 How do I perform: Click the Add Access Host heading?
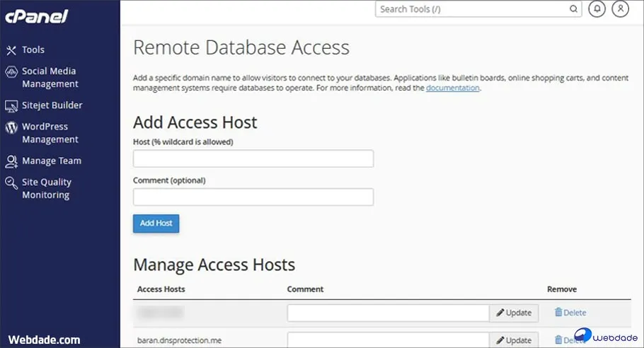click(x=195, y=122)
